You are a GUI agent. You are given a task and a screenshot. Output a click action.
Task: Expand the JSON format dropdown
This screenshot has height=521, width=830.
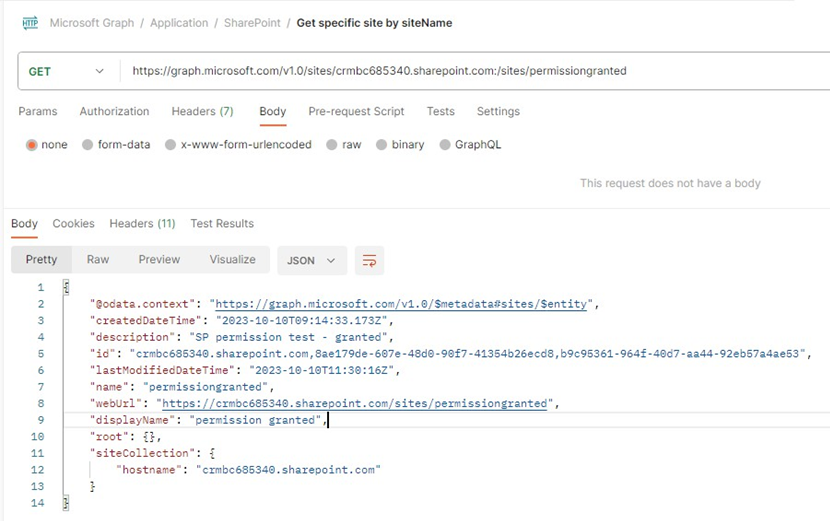(312, 260)
